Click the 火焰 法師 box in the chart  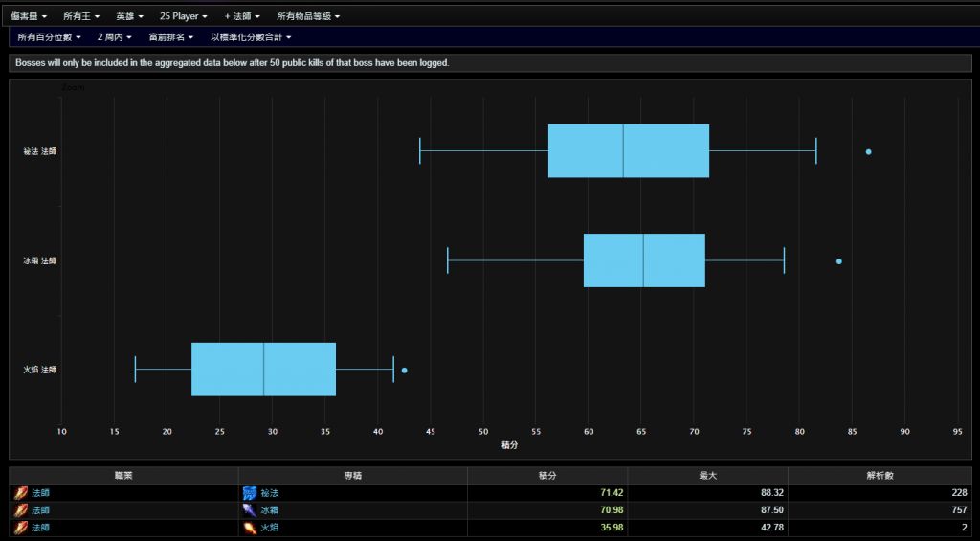(x=263, y=370)
